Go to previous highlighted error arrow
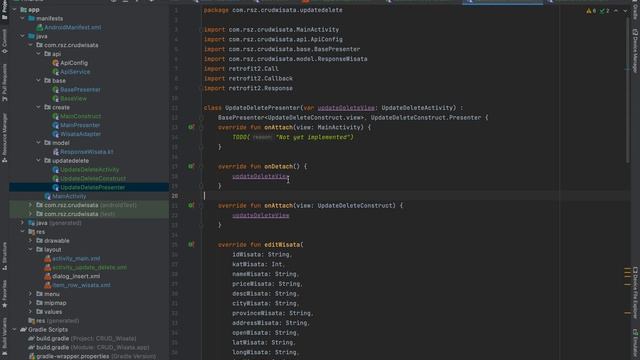This screenshot has height=360, width=640. (616, 11)
